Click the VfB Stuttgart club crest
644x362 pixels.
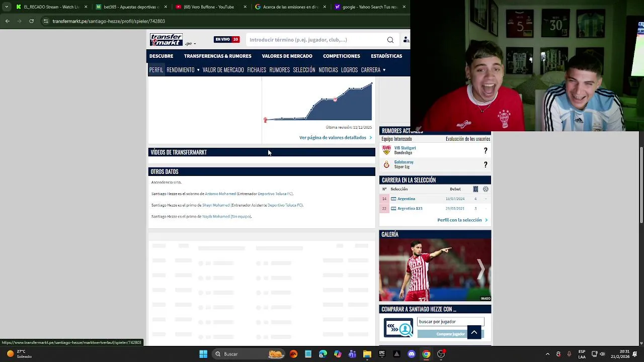pyautogui.click(x=386, y=150)
